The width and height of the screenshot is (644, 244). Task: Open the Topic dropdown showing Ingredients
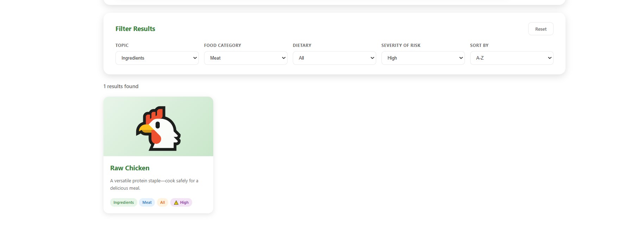tap(157, 58)
